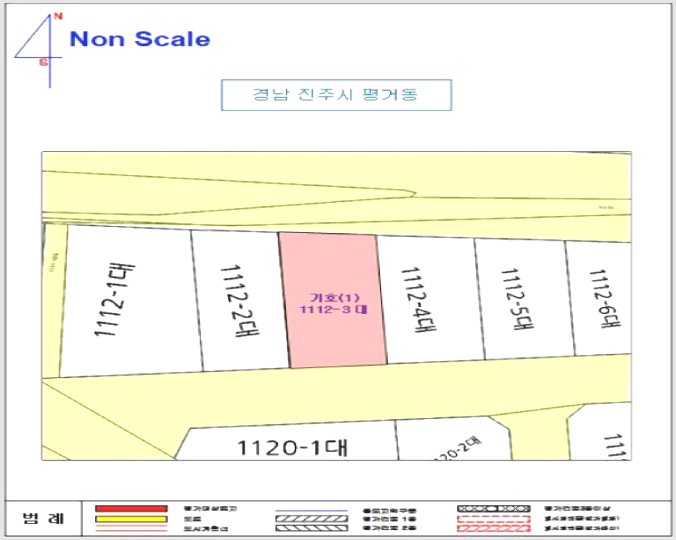Click the backward-hatched black legend box

tap(311, 528)
